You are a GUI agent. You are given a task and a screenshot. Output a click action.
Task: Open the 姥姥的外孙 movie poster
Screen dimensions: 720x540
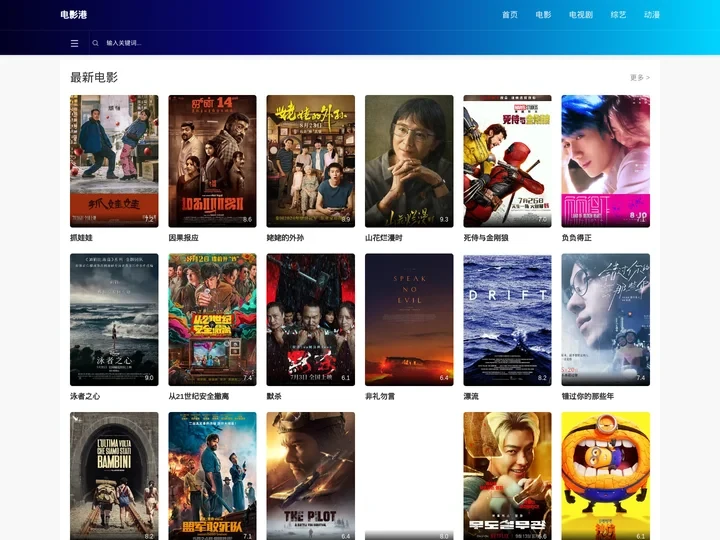[310, 161]
